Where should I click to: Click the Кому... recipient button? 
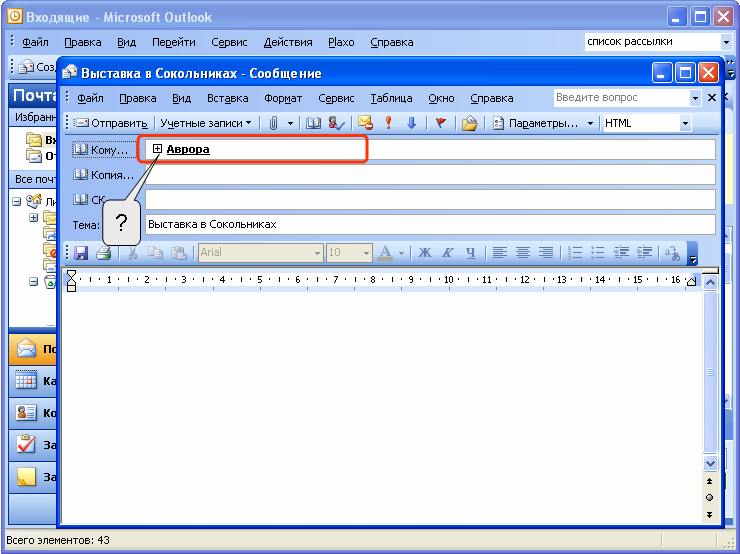pyautogui.click(x=104, y=150)
